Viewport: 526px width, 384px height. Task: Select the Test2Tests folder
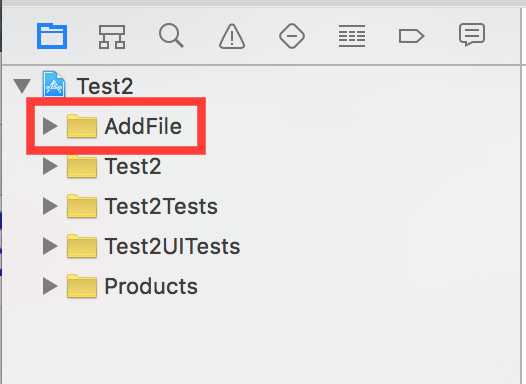point(142,206)
